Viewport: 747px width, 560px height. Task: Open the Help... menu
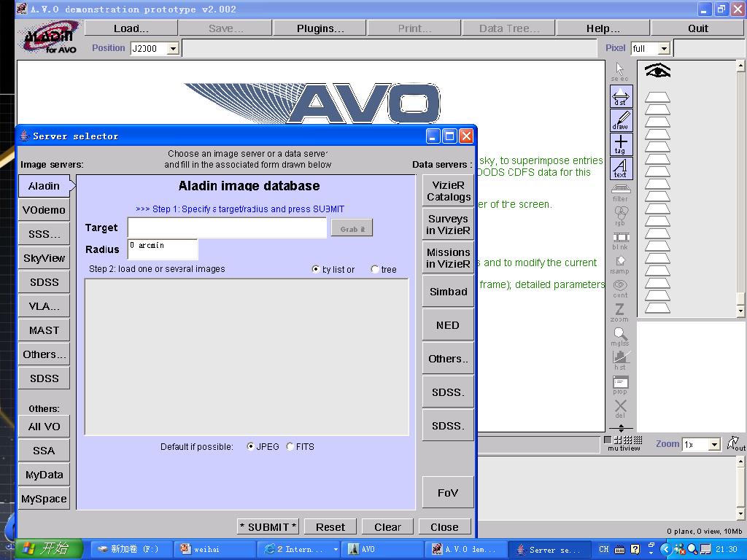click(603, 28)
